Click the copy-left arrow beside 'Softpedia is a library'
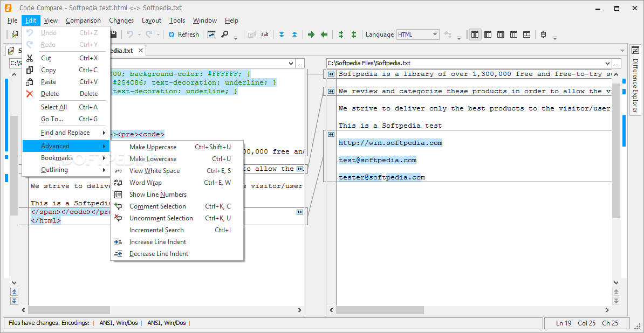Viewport: 644px width, 333px height. (331, 74)
